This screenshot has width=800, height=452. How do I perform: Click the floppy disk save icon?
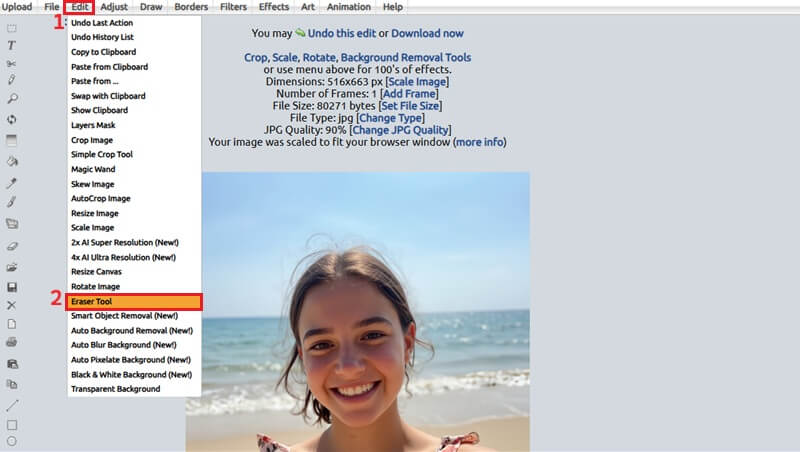(x=12, y=287)
